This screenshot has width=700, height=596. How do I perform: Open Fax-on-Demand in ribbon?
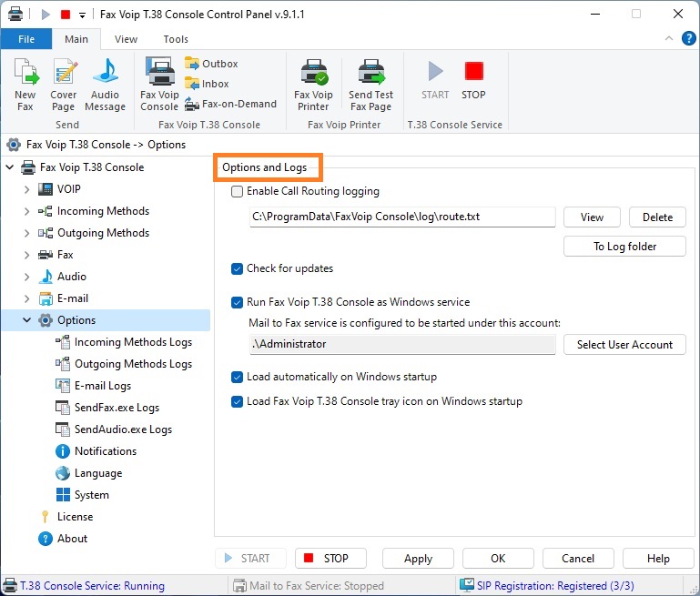click(231, 104)
